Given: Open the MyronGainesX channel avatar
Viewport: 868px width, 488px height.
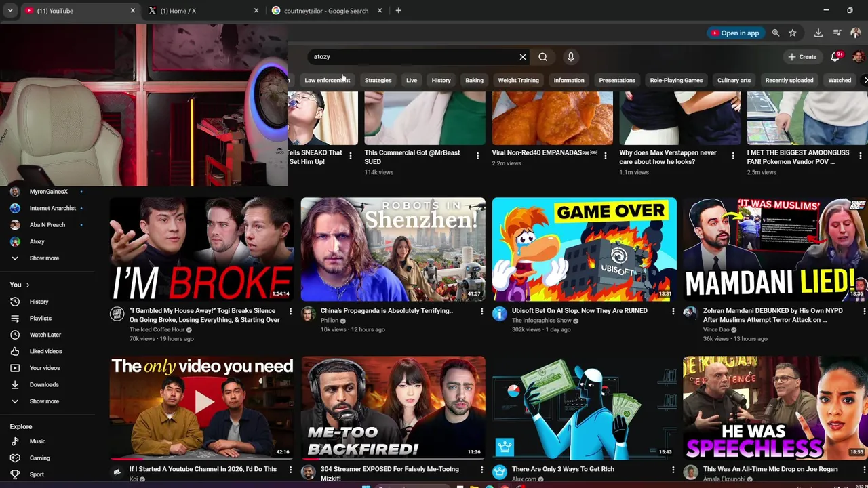Looking at the screenshot, I should coord(15,192).
